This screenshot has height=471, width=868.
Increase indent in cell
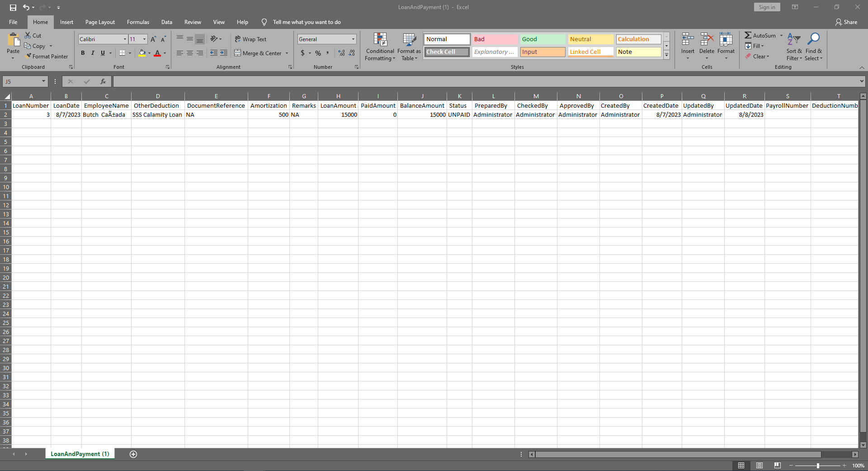224,53
